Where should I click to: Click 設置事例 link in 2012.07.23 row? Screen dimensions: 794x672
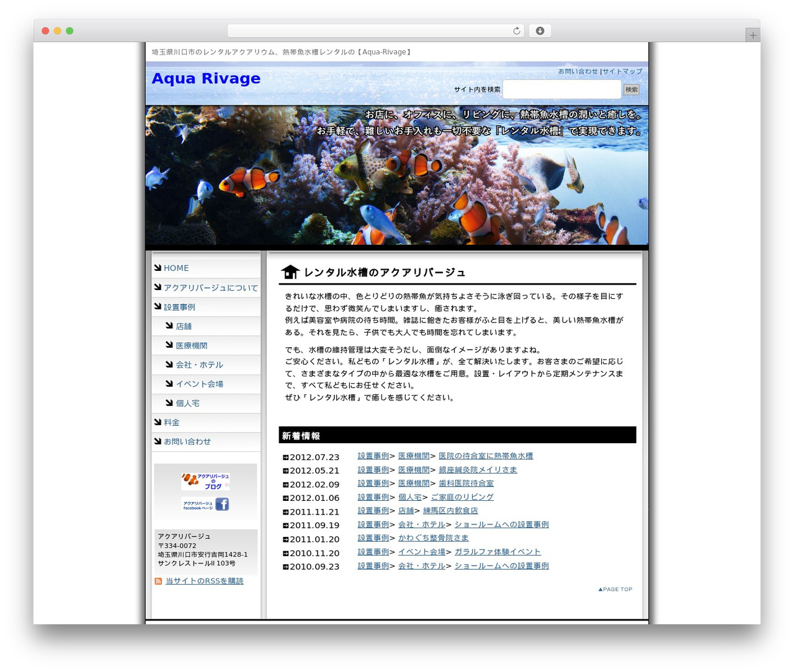pos(373,456)
